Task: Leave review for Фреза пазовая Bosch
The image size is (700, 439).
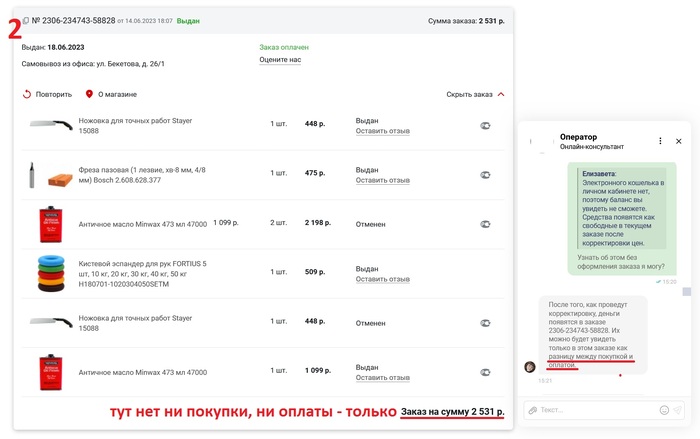Action: pos(383,180)
